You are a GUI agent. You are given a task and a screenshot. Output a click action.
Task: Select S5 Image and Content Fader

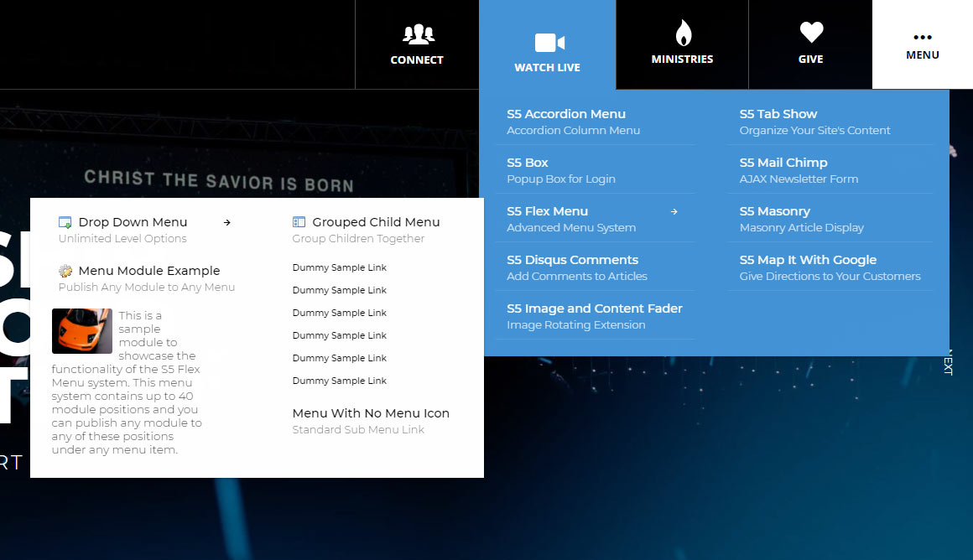click(x=594, y=309)
